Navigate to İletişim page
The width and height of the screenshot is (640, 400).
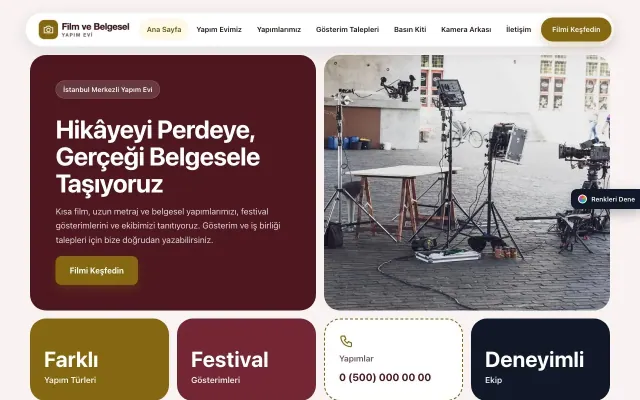tap(518, 29)
